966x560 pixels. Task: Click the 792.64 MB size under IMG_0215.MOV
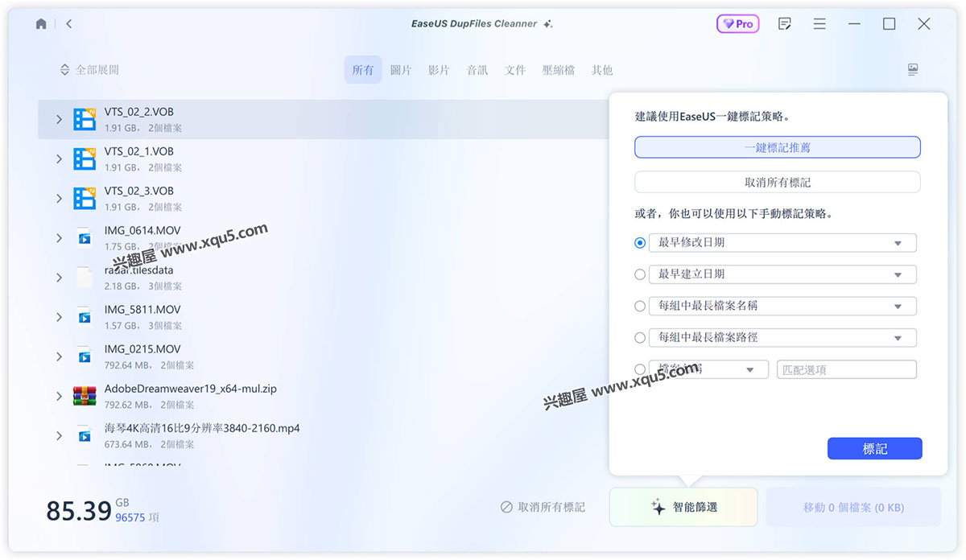point(127,365)
